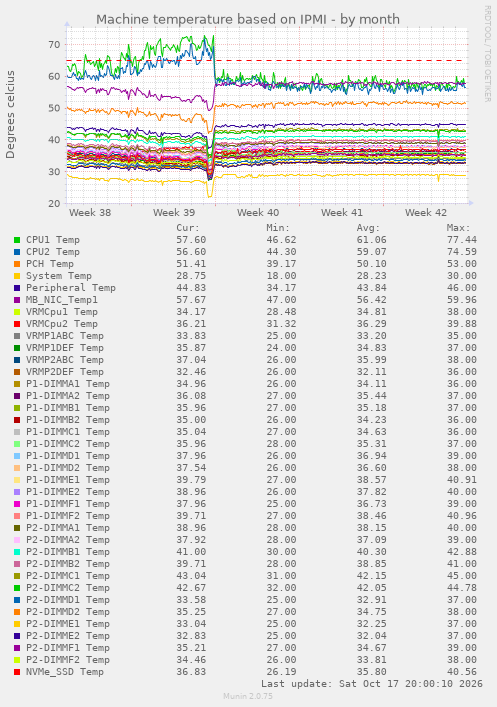Click MB_NIC_Temp1 max value 59.96

(x=461, y=300)
